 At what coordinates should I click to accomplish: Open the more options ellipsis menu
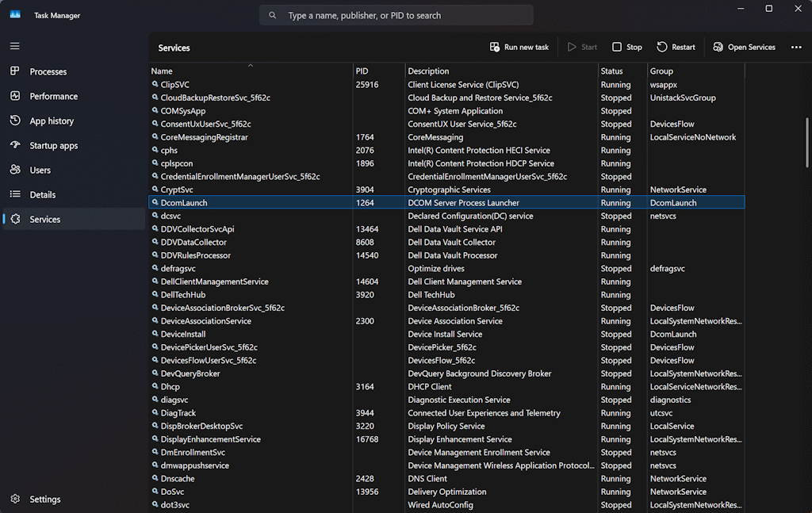[x=796, y=47]
